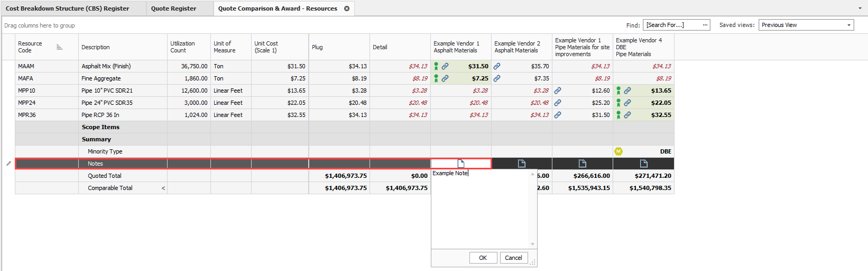Click pencil edit indicator beside Notes row
The width and height of the screenshot is (868, 271).
tap(8, 164)
